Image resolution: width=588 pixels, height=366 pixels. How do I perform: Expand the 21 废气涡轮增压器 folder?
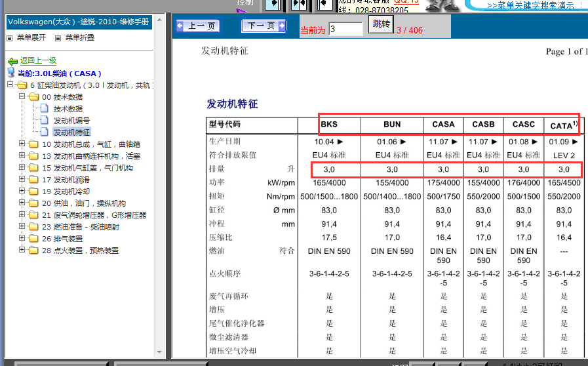pyautogui.click(x=22, y=214)
